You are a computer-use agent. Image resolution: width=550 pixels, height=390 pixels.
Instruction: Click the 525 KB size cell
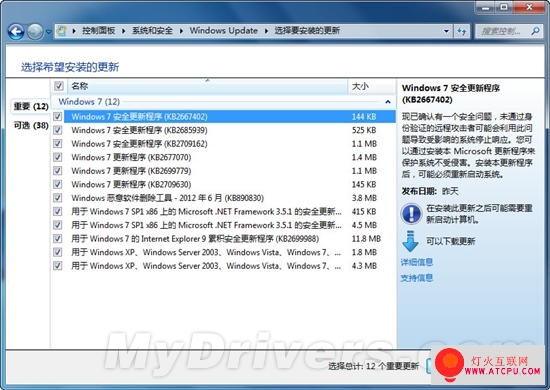tap(364, 130)
